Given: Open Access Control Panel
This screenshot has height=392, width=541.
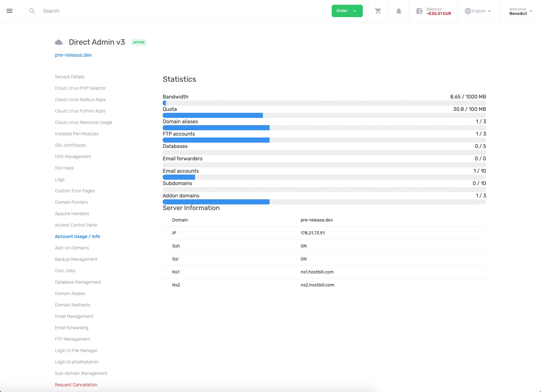Looking at the screenshot, I should tap(76, 225).
